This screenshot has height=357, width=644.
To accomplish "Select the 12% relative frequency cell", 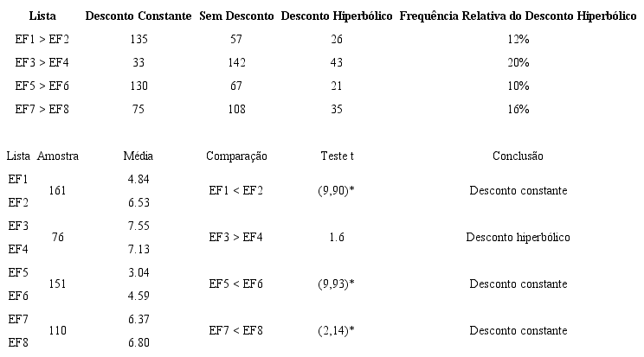I will pyautogui.click(x=518, y=41).
